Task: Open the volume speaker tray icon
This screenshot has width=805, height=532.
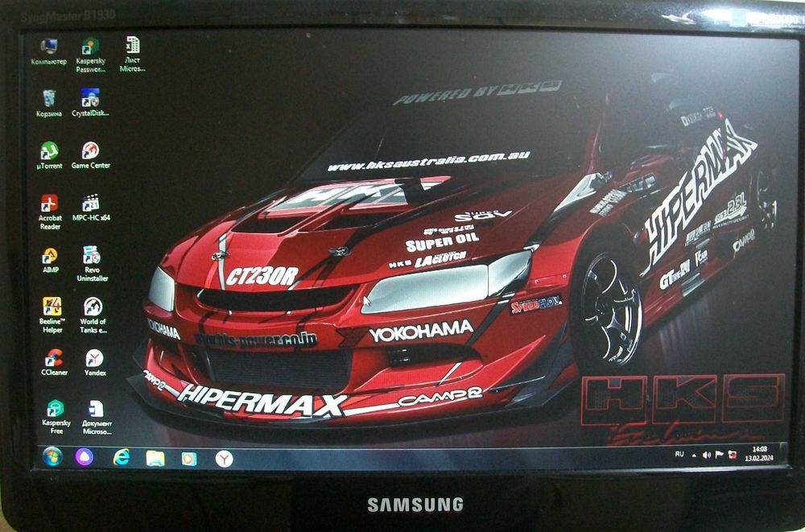Action: click(707, 455)
